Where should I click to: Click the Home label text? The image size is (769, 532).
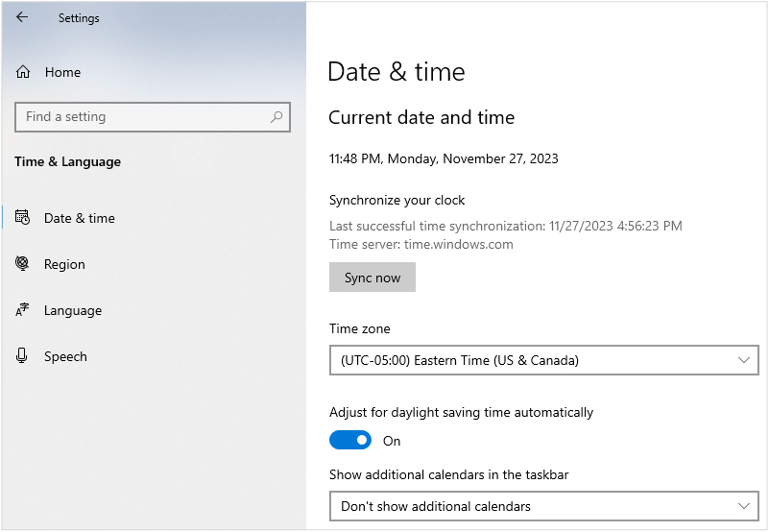[x=62, y=72]
